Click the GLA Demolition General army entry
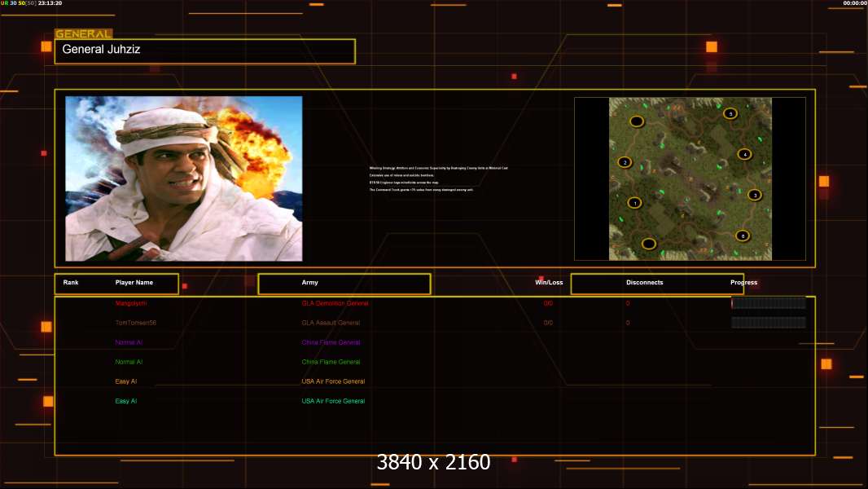Viewport: 868px width, 489px height. pos(335,303)
